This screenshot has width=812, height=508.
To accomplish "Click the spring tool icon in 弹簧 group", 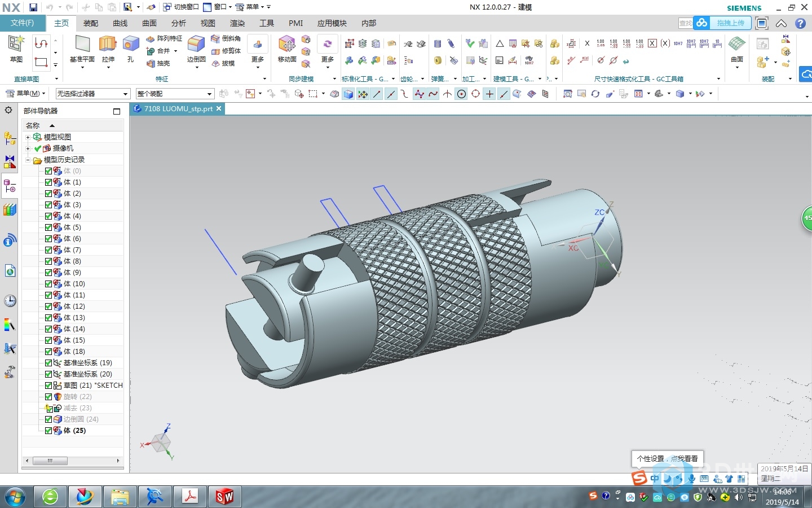I will tap(438, 43).
